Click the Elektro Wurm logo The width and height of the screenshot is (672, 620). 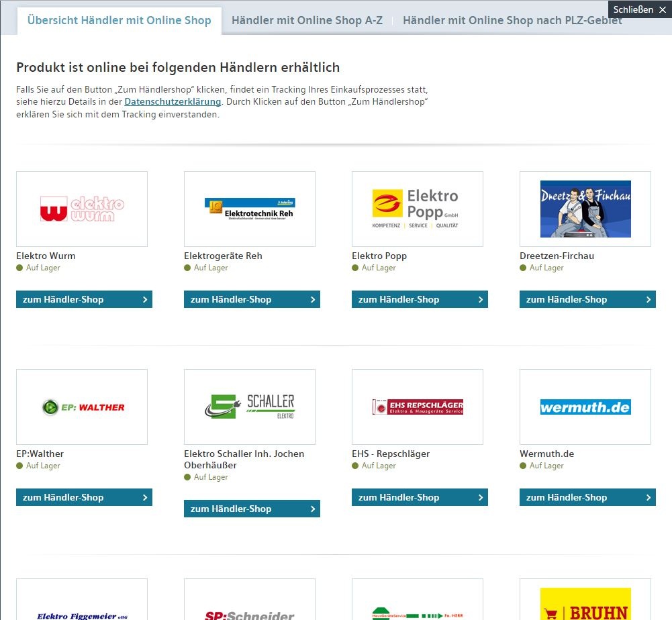pyautogui.click(x=82, y=209)
